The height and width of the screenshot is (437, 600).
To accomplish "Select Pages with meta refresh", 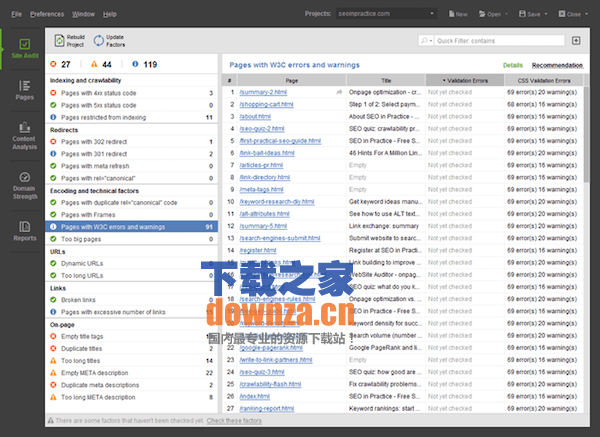I will click(x=131, y=166).
